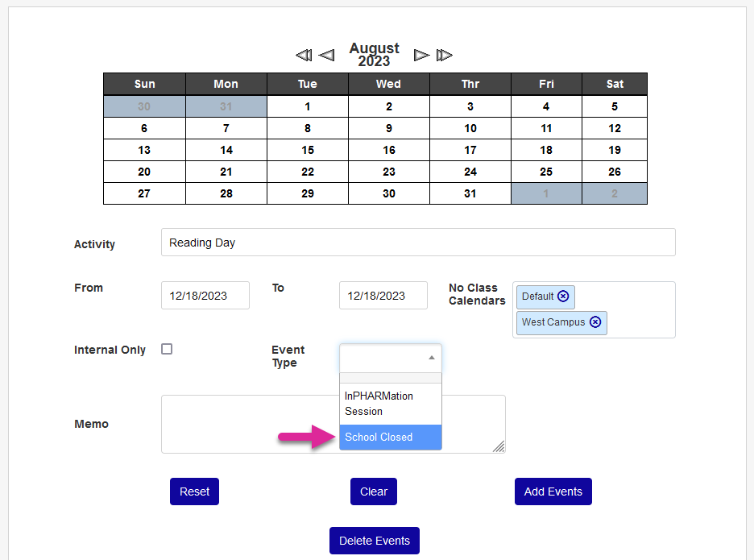Viewport: 754px width, 560px height.
Task: Go to previous year with double-left arrow
Action: click(304, 56)
